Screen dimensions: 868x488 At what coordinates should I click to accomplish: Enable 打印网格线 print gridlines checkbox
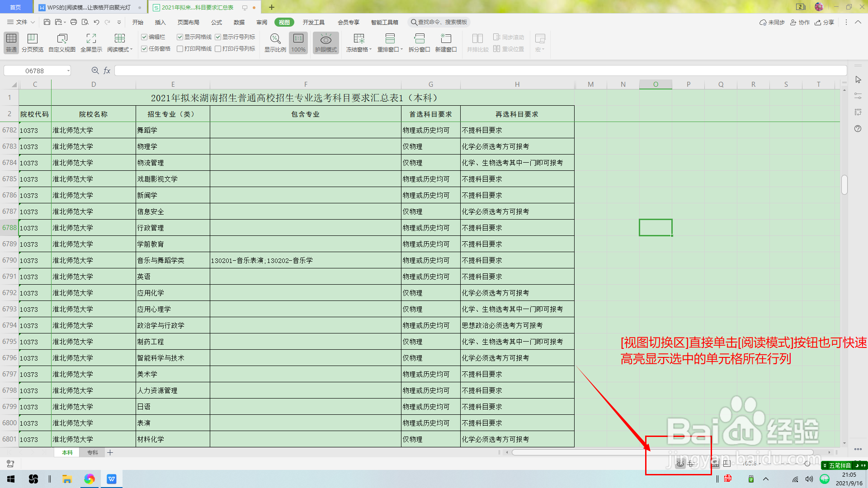tap(180, 49)
